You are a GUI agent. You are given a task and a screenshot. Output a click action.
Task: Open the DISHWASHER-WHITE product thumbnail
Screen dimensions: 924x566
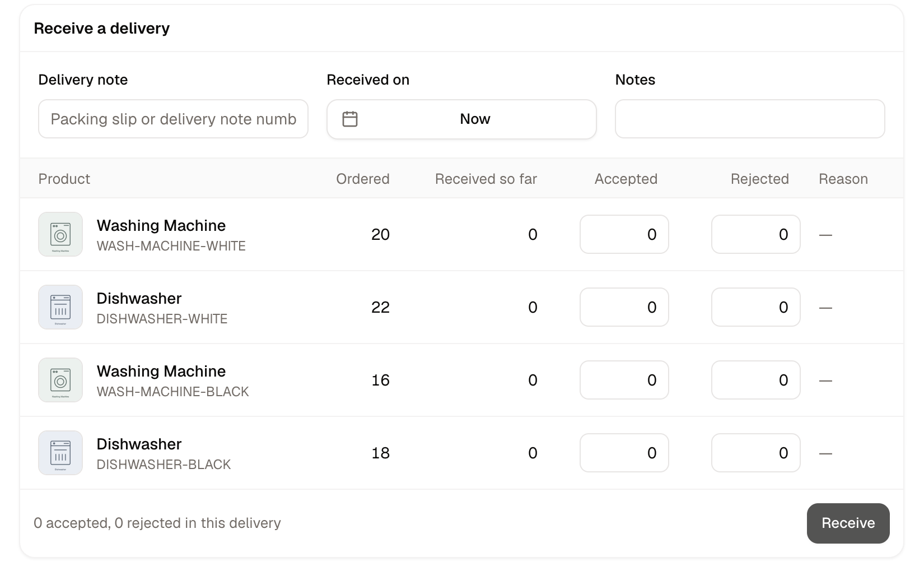coord(60,307)
